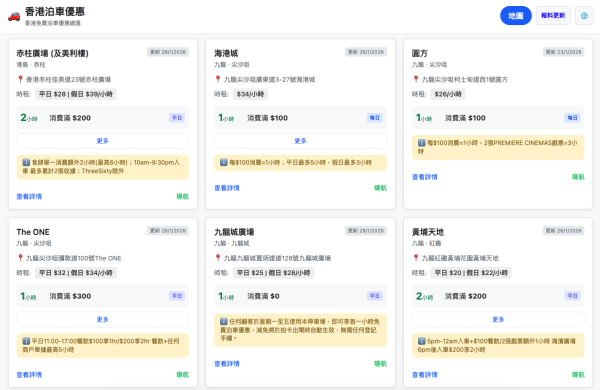Click the location pin icon in 海港城 card
The height and width of the screenshot is (390, 600).
pos(218,79)
